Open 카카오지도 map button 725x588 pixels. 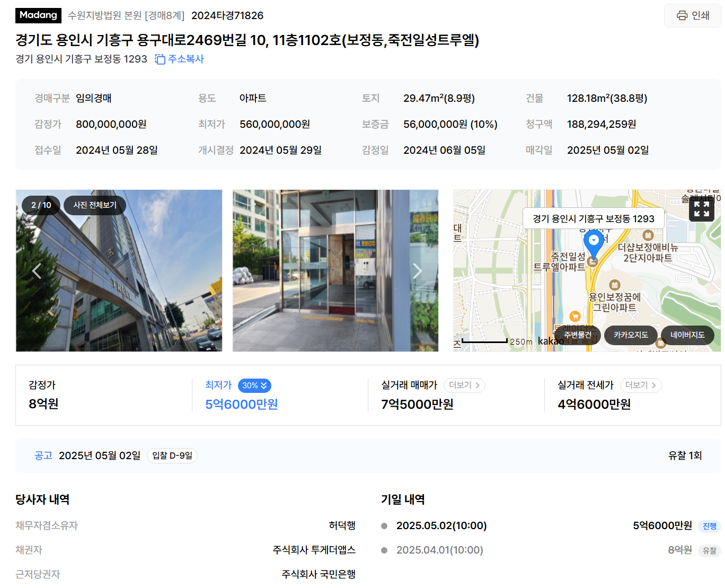tap(631, 335)
